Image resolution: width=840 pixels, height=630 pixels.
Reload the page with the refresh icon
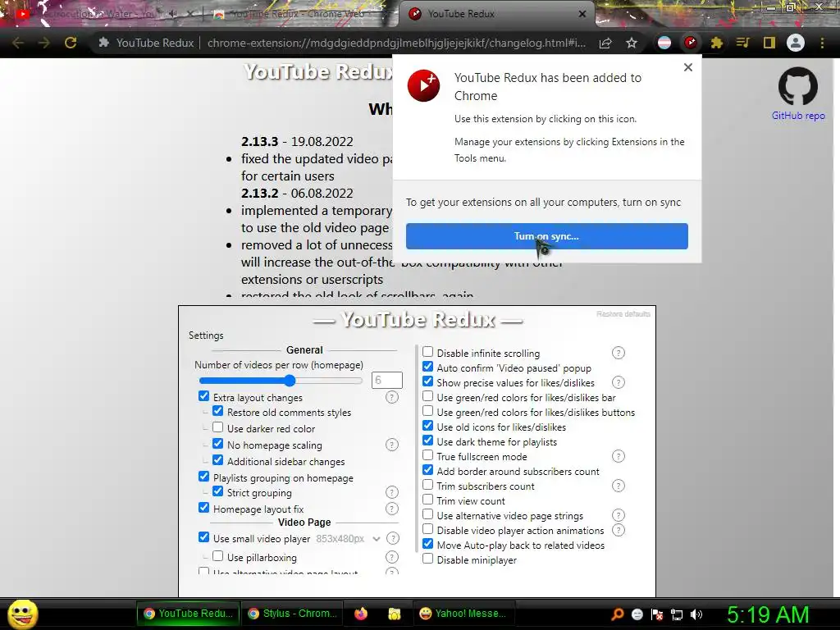[x=71, y=43]
